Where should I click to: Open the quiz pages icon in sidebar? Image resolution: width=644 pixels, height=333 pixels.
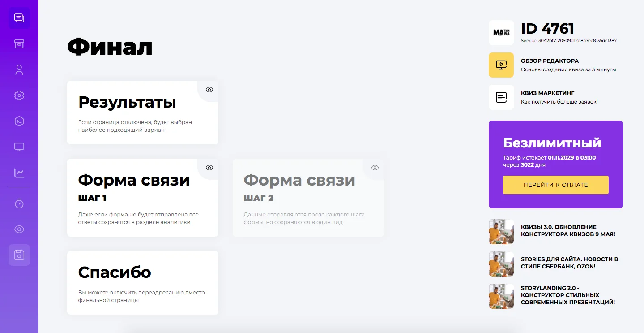pyautogui.click(x=19, y=18)
